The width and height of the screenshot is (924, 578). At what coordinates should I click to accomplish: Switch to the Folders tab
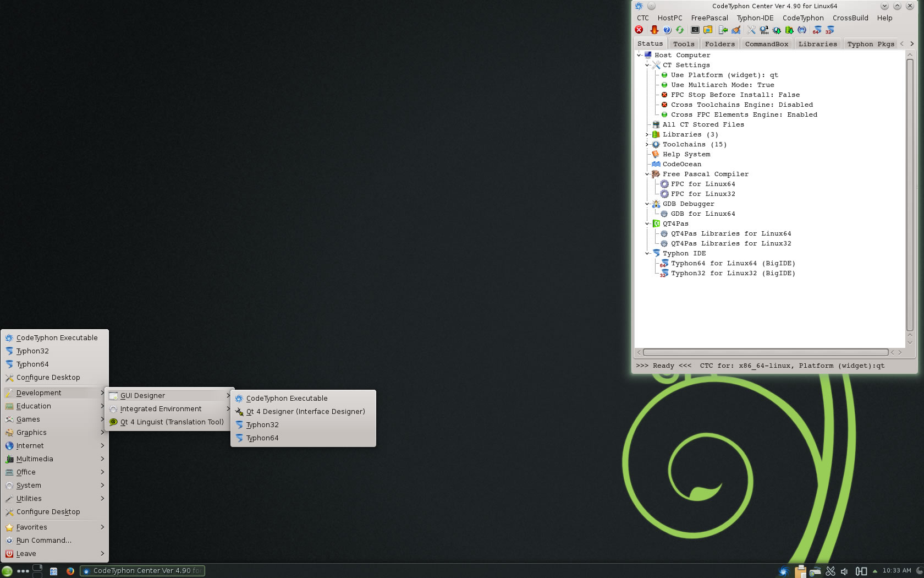(x=719, y=44)
